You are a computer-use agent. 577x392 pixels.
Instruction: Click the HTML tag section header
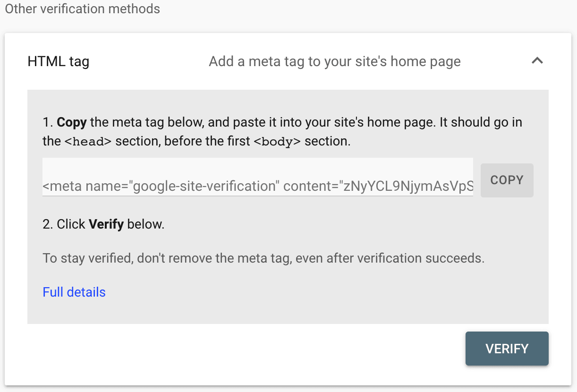coord(58,61)
